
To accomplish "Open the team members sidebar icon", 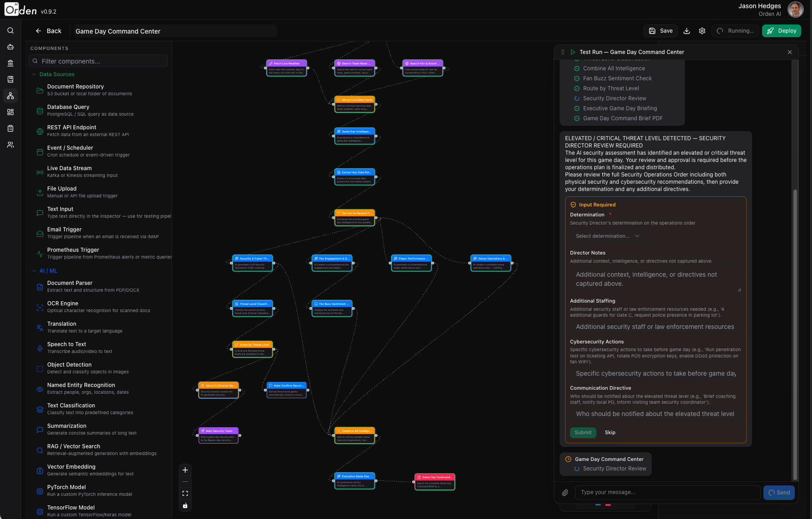I will click(10, 144).
